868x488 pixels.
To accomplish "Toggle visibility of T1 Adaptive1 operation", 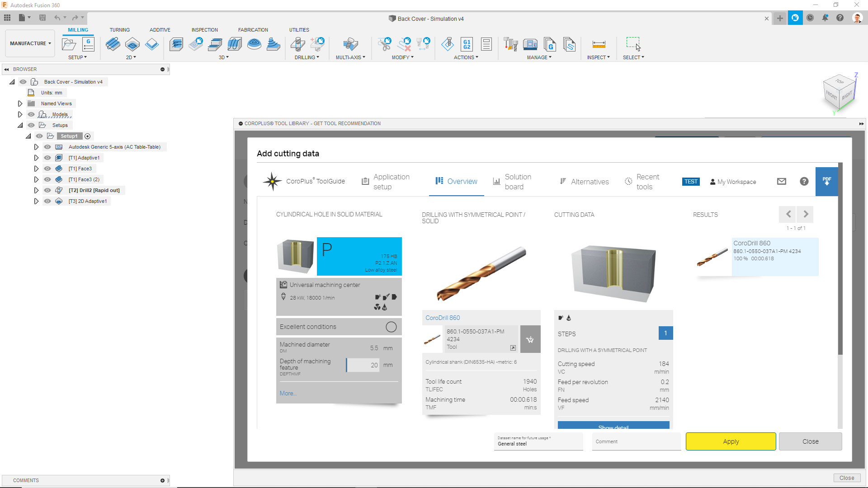I will (x=47, y=157).
